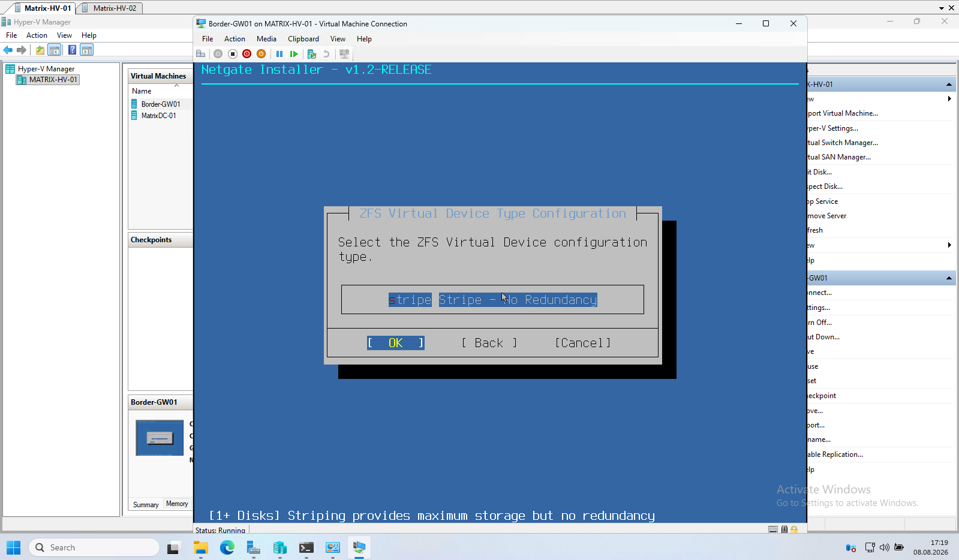Confirm with OK in ZFS dialog
Viewport: 959px width, 560px height.
[x=396, y=343]
